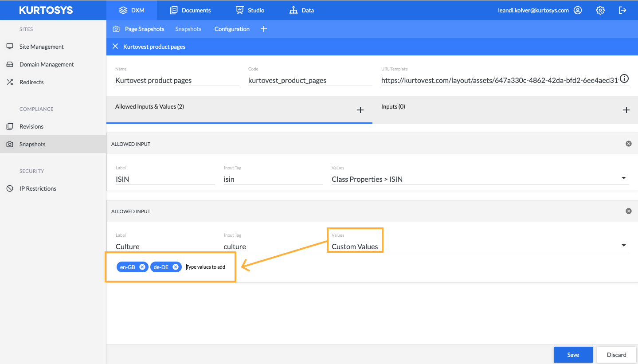Image resolution: width=638 pixels, height=364 pixels.
Task: Open the DXM layers tab
Action: (132, 10)
